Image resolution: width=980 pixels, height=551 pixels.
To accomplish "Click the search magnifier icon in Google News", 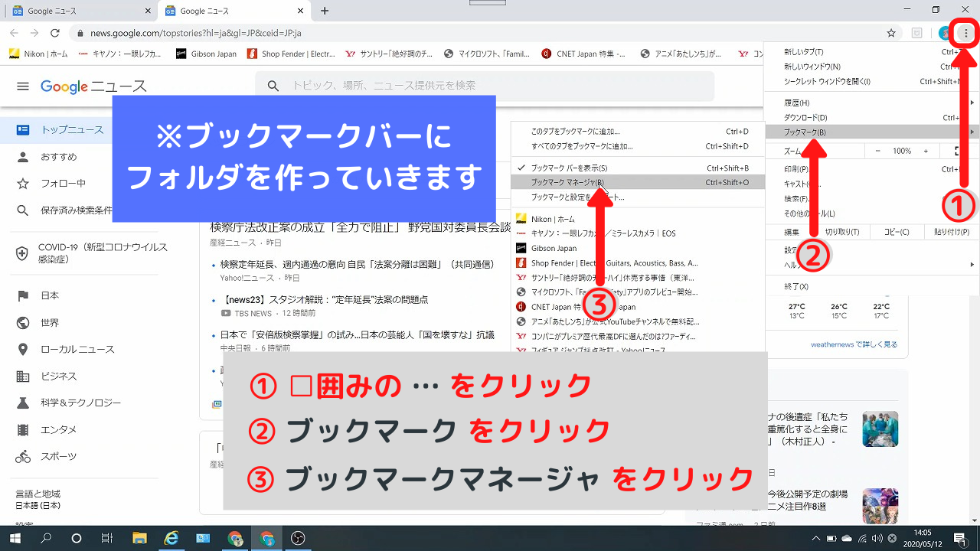I will (x=273, y=86).
